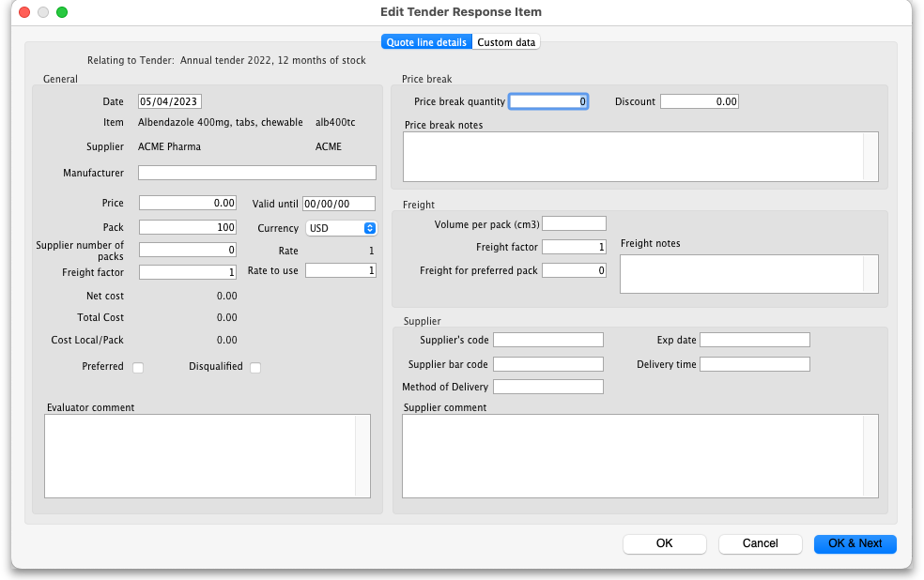
Task: Select the Valid until date field
Action: (x=338, y=204)
